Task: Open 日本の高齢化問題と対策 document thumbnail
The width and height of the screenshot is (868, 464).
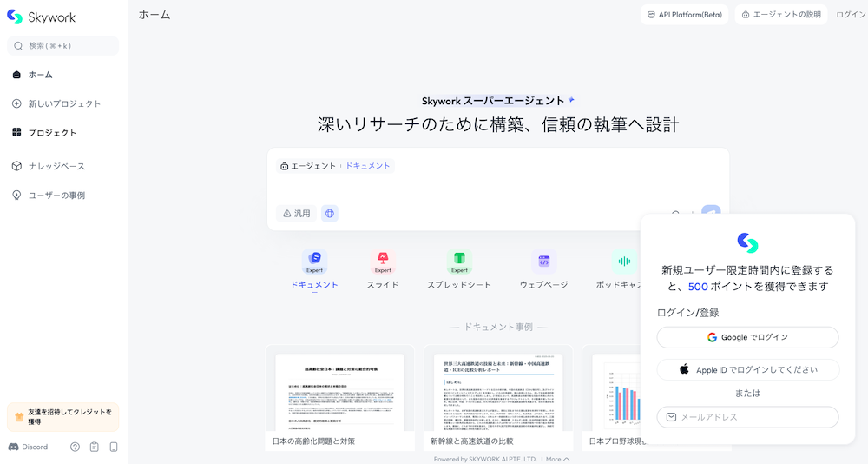Action: coord(340,395)
